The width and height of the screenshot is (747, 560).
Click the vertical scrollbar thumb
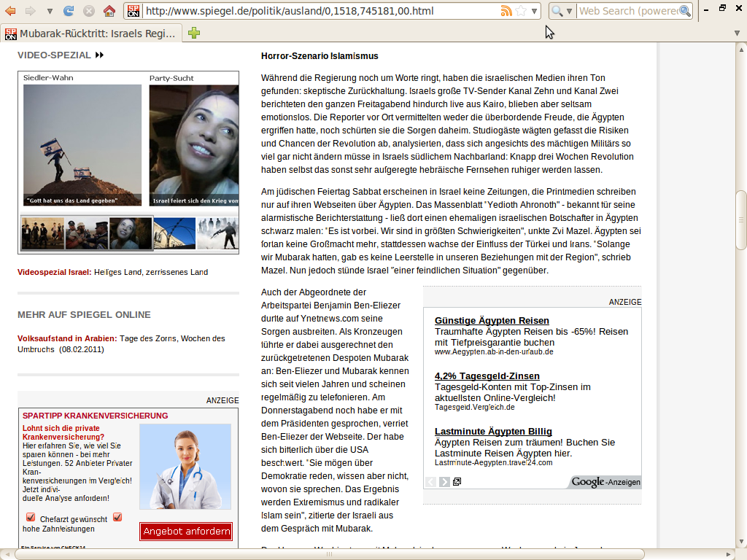741,220
